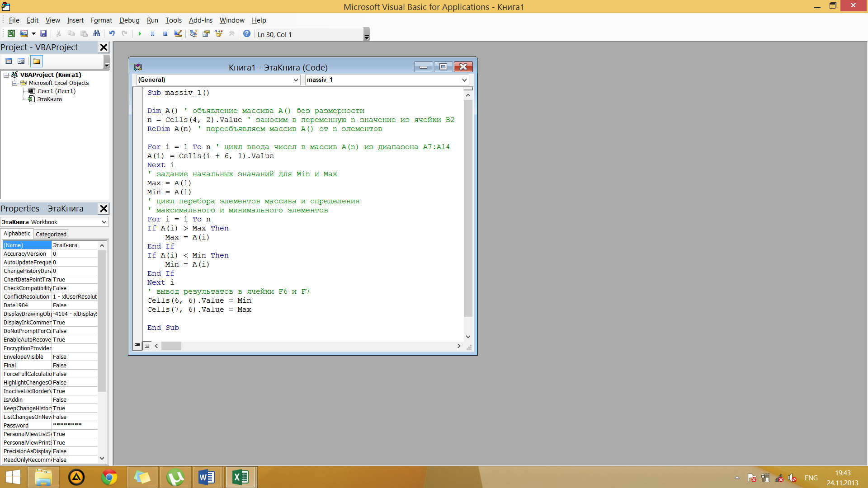
Task: Click ENG language indicator in system tray
Action: (x=811, y=478)
